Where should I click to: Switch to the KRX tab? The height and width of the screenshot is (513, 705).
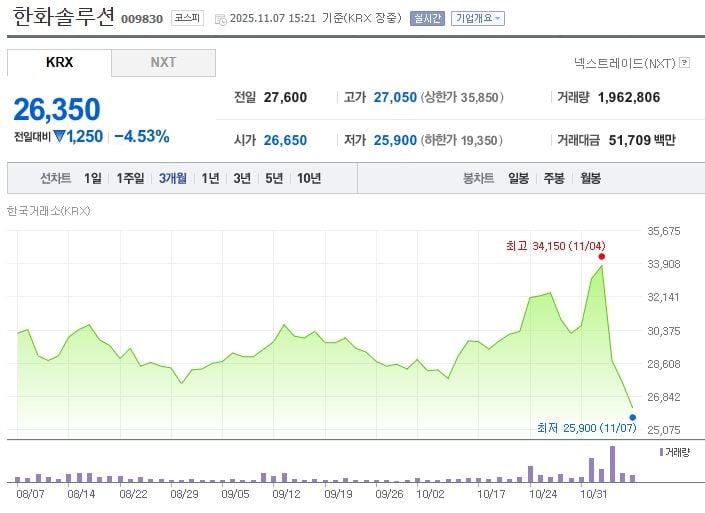tap(59, 62)
